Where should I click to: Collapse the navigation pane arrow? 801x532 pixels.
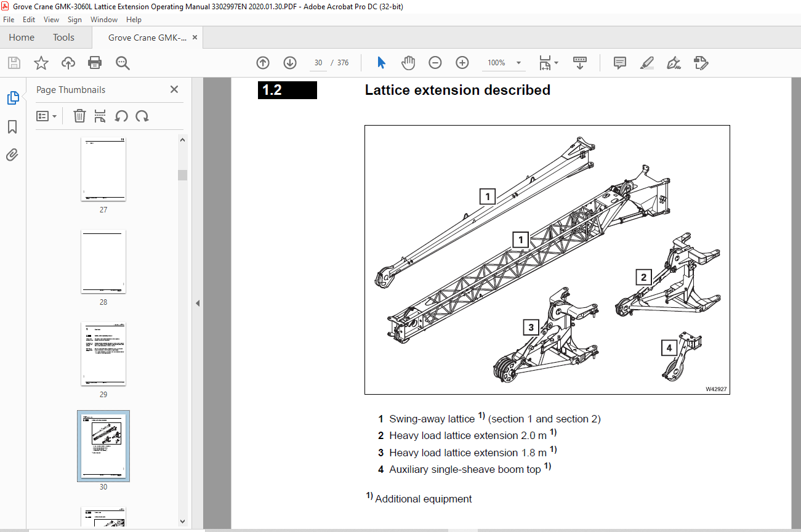[x=198, y=303]
